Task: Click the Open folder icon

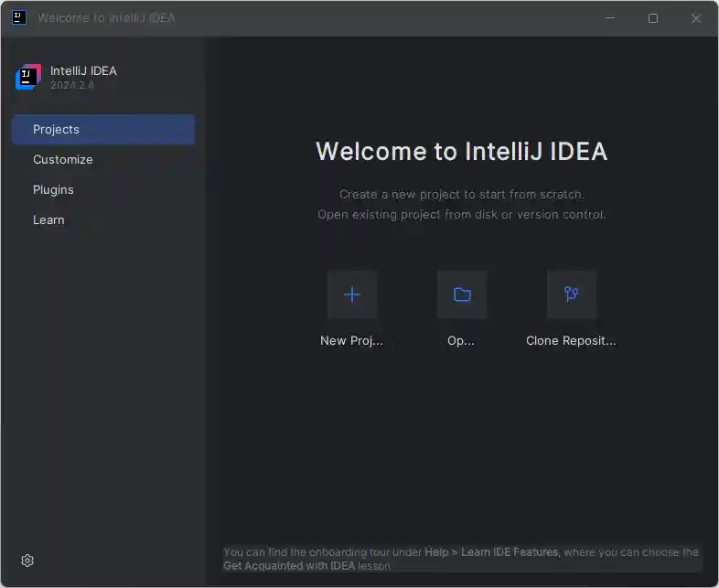Action: [462, 294]
